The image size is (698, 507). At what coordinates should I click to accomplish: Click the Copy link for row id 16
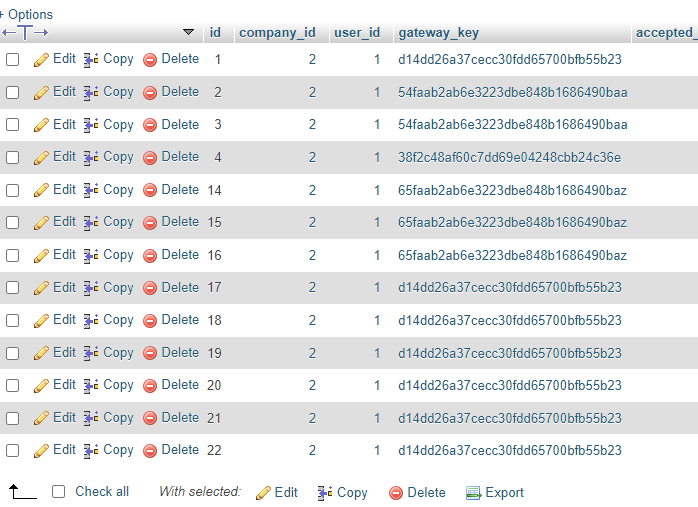[118, 255]
